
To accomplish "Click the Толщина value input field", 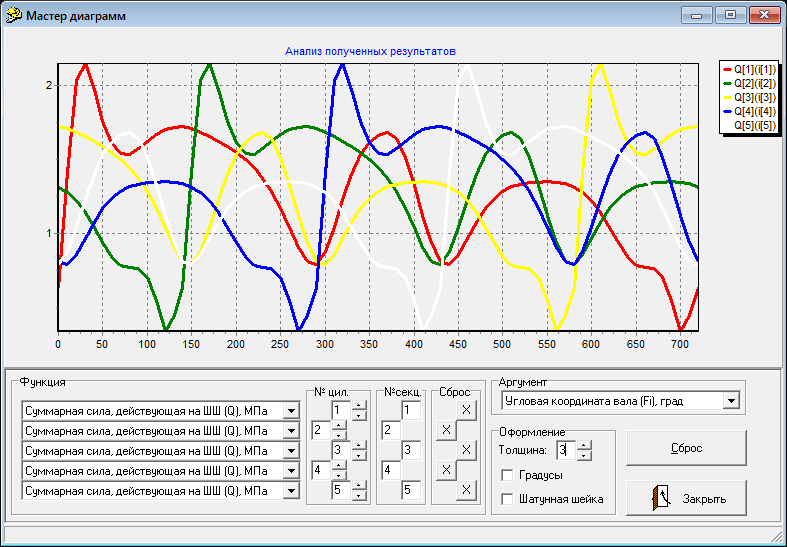I will (x=566, y=450).
